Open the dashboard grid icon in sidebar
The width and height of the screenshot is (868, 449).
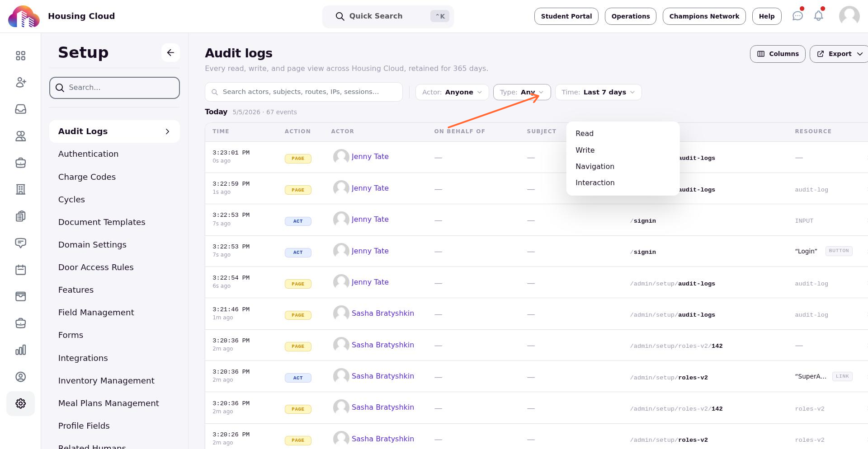[20, 56]
